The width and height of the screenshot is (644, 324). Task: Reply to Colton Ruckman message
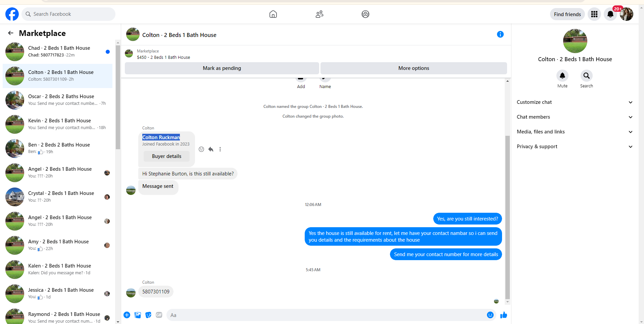(211, 149)
